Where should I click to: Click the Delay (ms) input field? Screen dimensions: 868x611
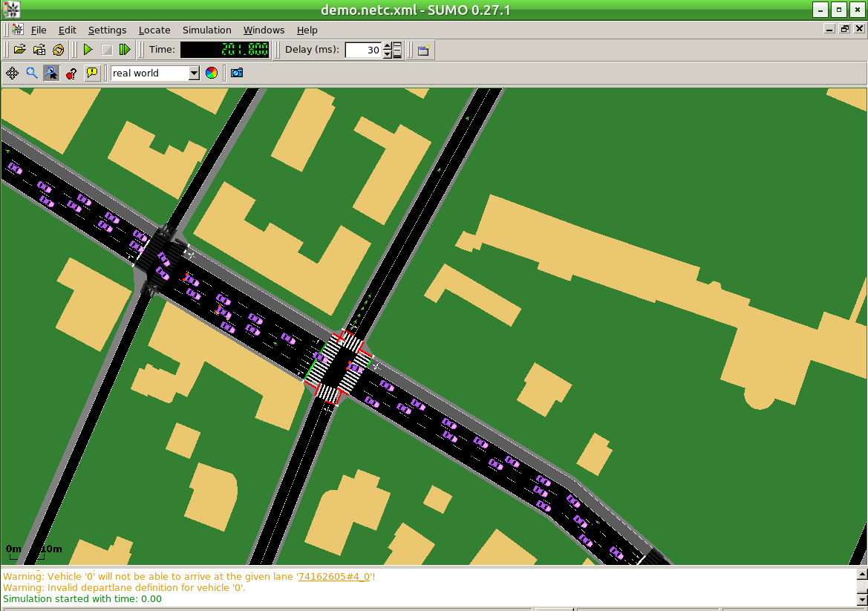click(x=363, y=50)
